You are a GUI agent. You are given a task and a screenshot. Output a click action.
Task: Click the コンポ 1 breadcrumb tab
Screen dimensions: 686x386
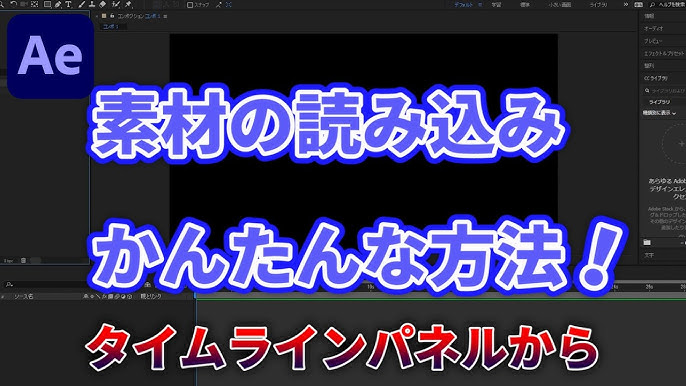click(x=111, y=27)
